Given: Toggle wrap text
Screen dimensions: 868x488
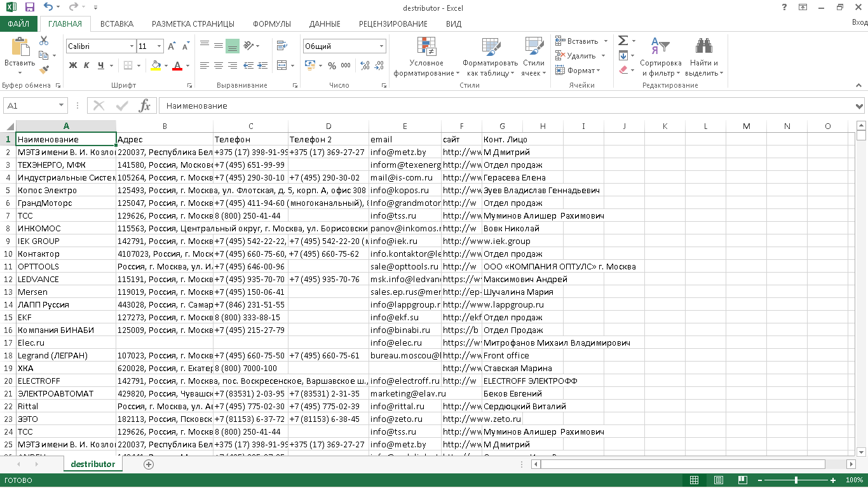Looking at the screenshot, I should (281, 45).
